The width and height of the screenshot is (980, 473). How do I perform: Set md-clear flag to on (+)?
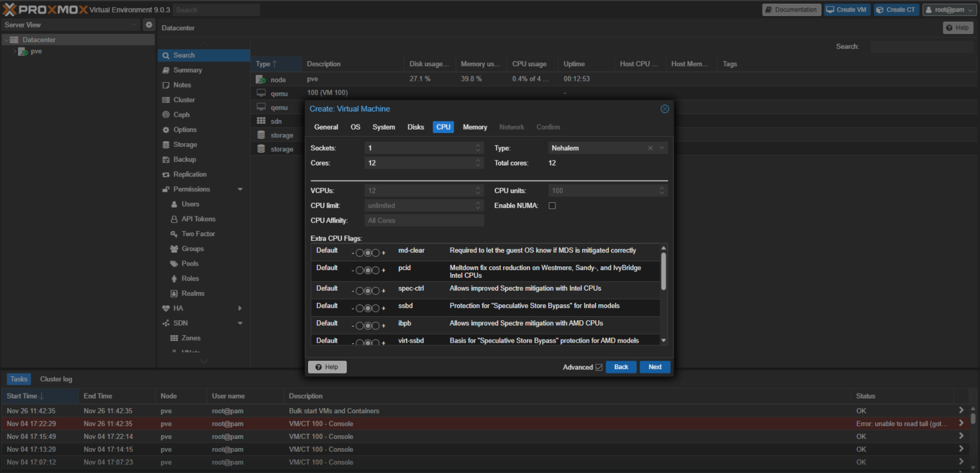(x=375, y=252)
